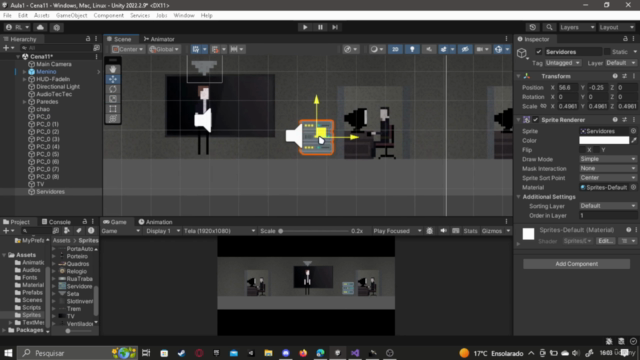Click the Pause button in the toolbar
This screenshot has height=360, width=640.
click(x=320, y=27)
